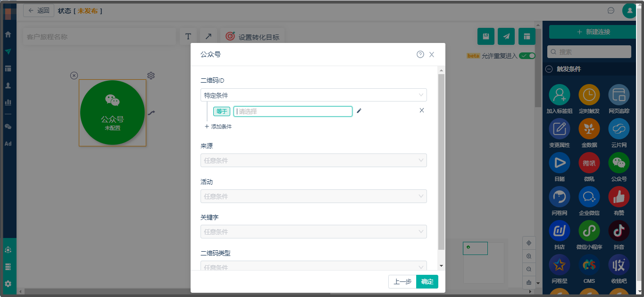Click the 上一步 button
Screen dimensions: 644x297
click(x=402, y=282)
